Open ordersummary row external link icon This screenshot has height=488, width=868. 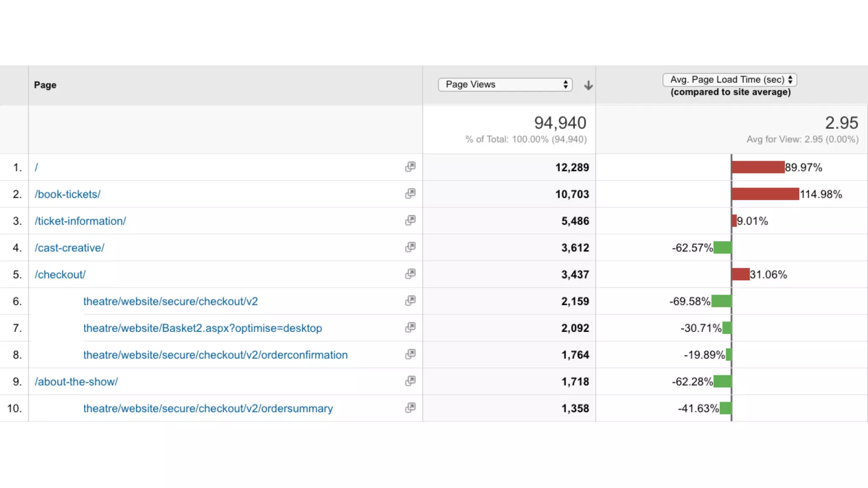[410, 408]
